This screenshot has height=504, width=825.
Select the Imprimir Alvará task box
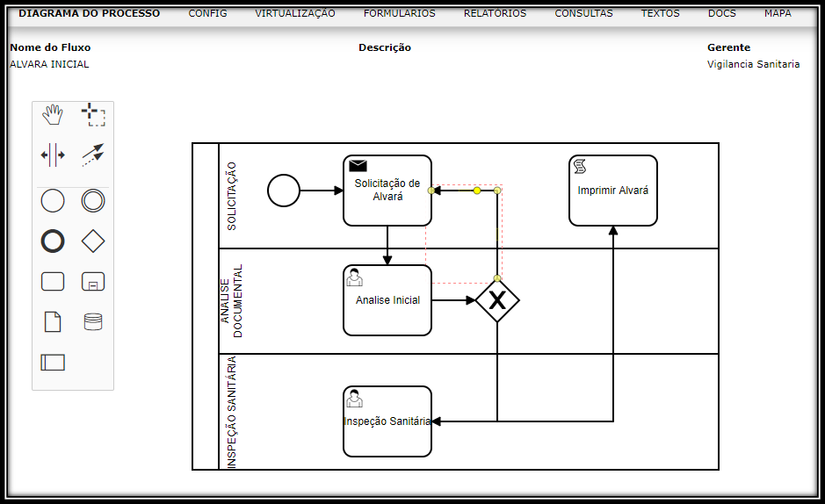coord(613,191)
